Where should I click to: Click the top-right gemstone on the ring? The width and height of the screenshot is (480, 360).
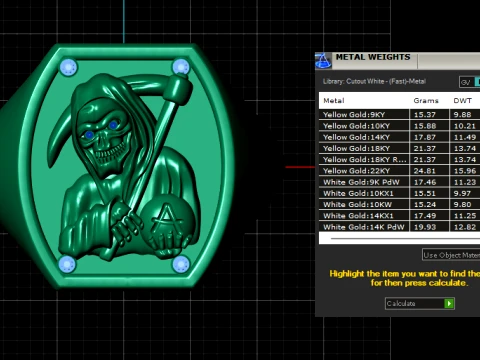(x=181, y=67)
